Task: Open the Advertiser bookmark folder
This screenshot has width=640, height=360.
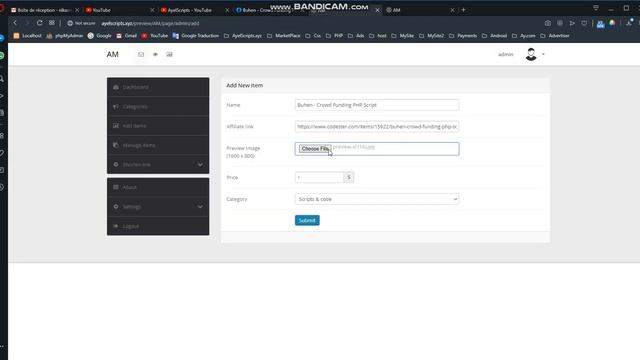Action: 555,36
